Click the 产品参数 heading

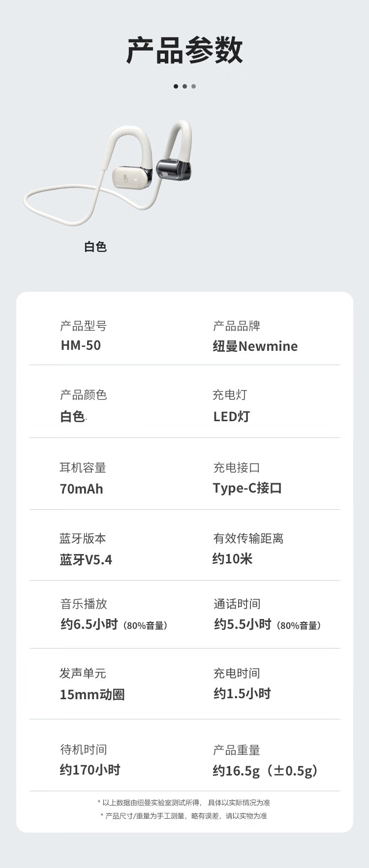pos(184,50)
